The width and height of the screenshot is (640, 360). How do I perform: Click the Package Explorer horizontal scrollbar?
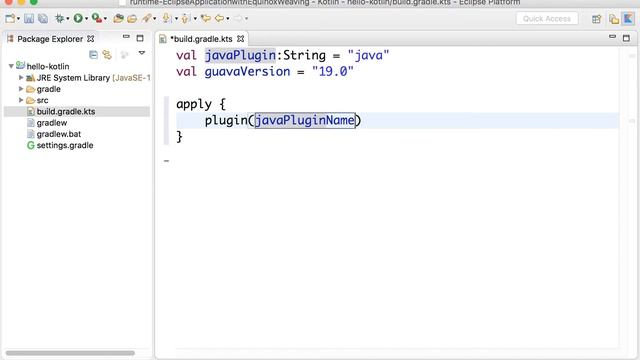(70, 353)
